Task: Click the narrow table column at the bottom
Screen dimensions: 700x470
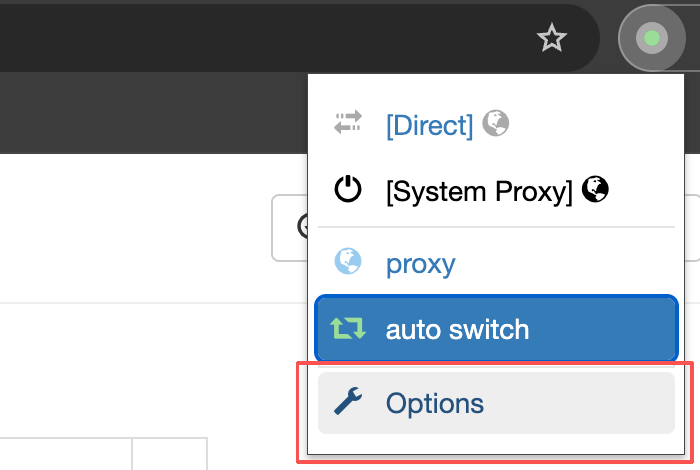Action: (169, 453)
